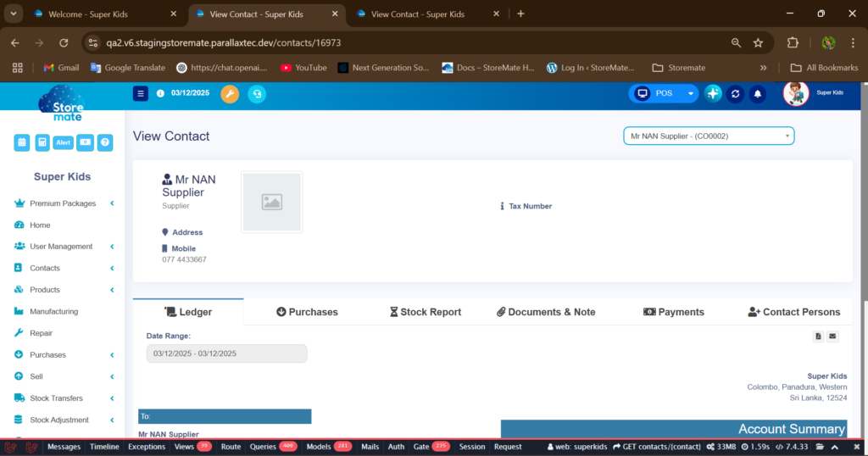Expand the Contacts sidebar chevron
This screenshot has width=868, height=456.
tap(112, 268)
